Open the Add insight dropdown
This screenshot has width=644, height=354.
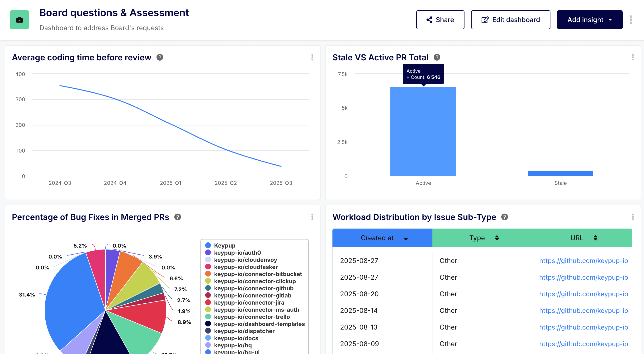point(590,19)
